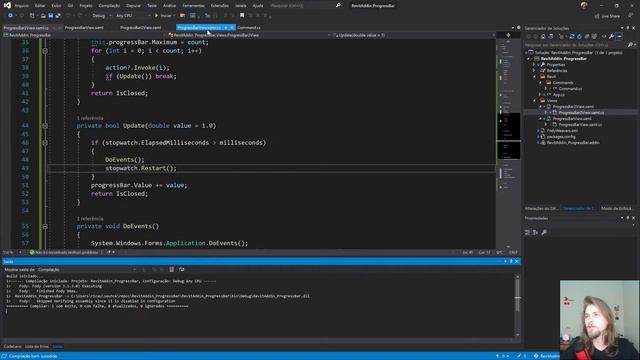Click the search magnifier icon in title bar
Viewport: 640px width, 360px height.
tap(338, 6)
